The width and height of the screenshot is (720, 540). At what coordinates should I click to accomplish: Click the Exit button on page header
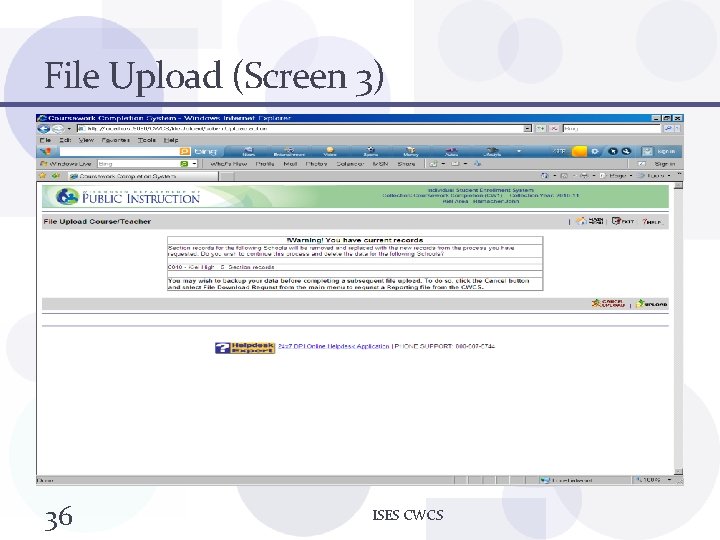coord(622,221)
